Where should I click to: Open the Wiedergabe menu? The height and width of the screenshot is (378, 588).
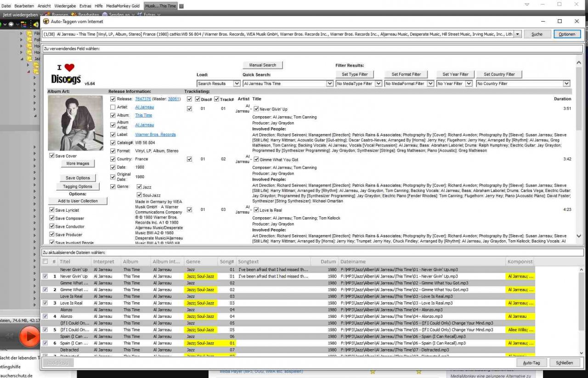click(65, 6)
